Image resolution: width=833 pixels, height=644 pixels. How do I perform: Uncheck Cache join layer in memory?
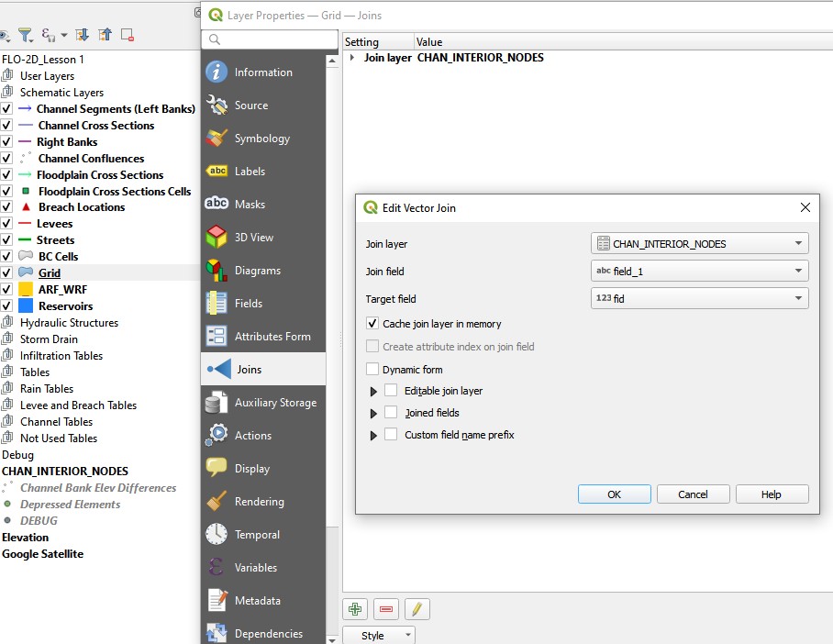click(372, 324)
